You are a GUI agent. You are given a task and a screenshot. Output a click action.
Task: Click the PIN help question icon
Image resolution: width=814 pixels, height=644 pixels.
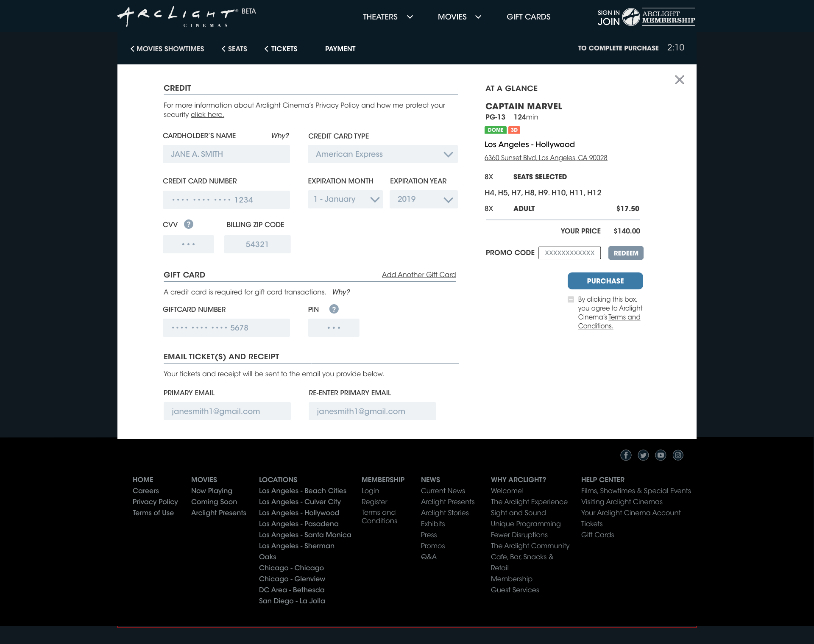(334, 309)
